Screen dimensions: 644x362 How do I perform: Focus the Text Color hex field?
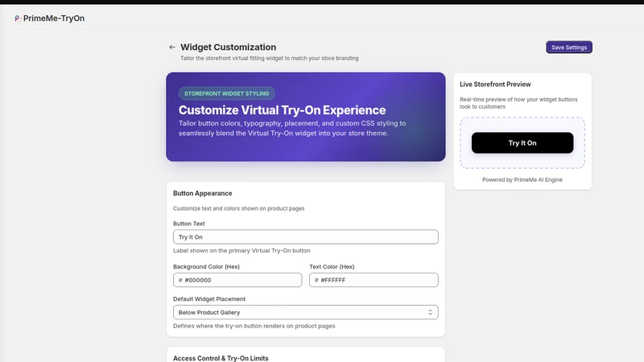pyautogui.click(x=374, y=280)
